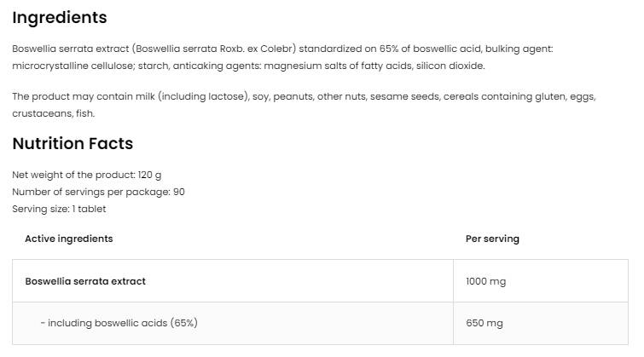Click the including boswellic acids (65%) row
The image size is (644, 357).
119,323
